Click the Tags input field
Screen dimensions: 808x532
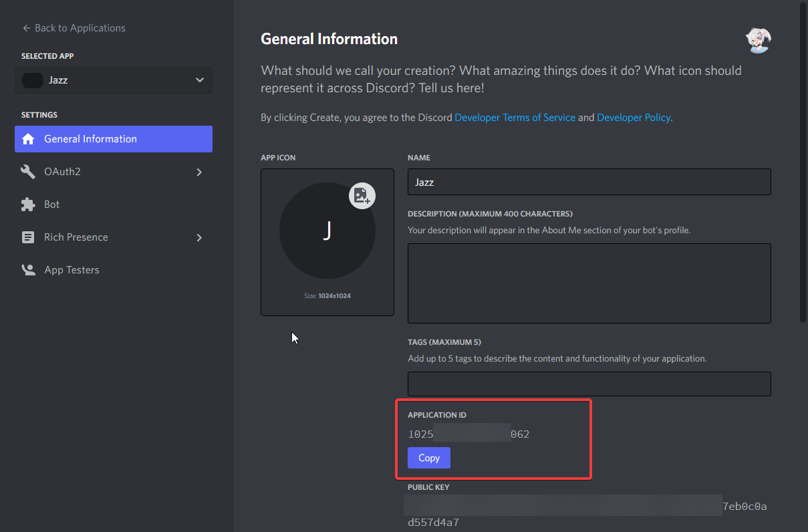pyautogui.click(x=589, y=384)
